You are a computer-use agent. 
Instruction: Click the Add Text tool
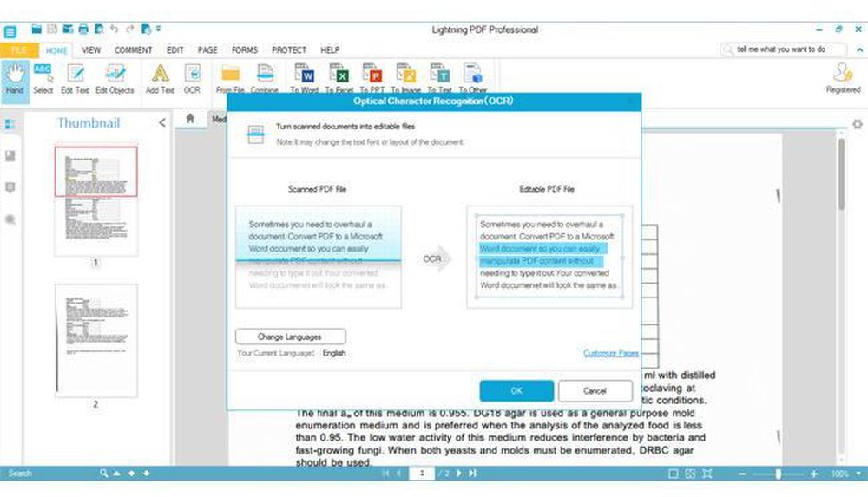coord(160,79)
